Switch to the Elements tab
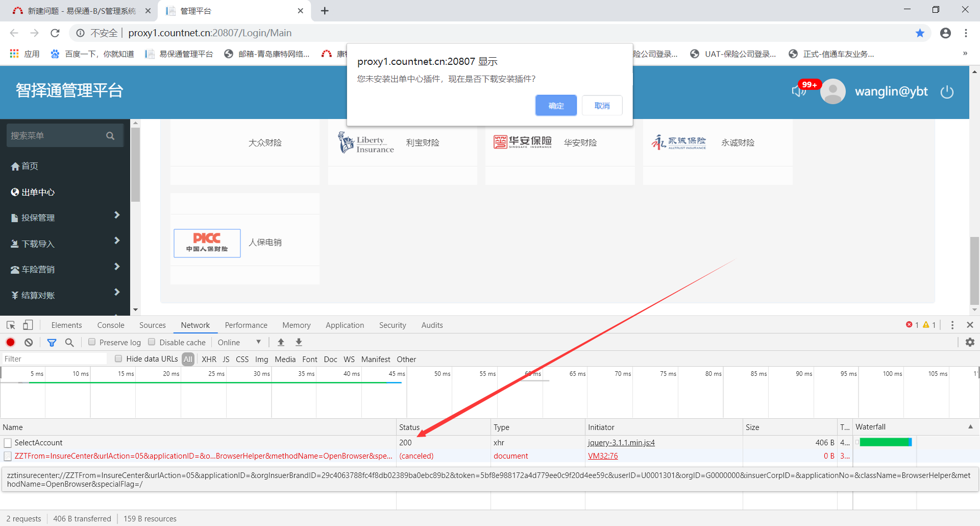The height and width of the screenshot is (526, 980). pyautogui.click(x=66, y=325)
